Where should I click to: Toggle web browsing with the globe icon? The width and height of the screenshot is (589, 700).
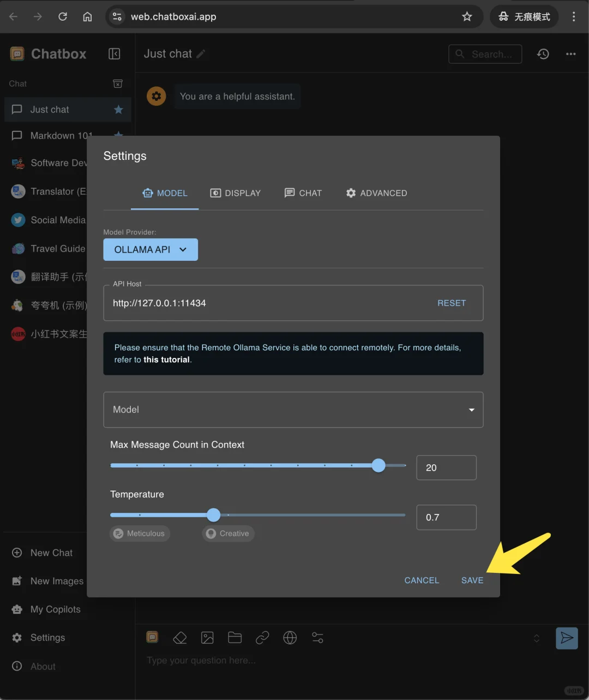pyautogui.click(x=290, y=638)
